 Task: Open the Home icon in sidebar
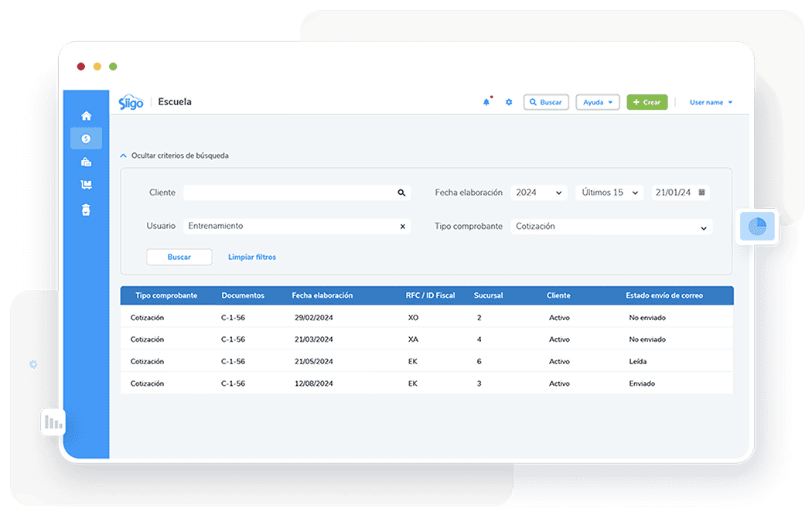[x=86, y=116]
